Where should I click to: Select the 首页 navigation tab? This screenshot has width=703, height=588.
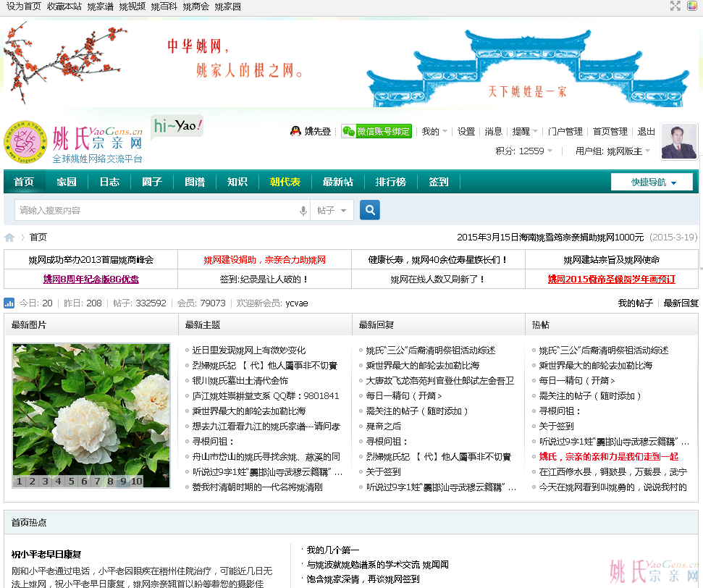pyautogui.click(x=24, y=182)
